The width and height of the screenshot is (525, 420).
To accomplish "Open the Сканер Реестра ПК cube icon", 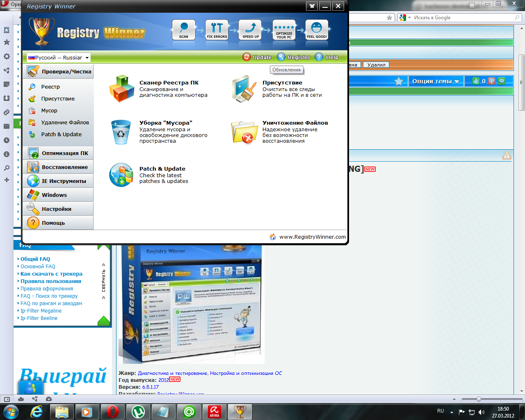I will [x=121, y=89].
